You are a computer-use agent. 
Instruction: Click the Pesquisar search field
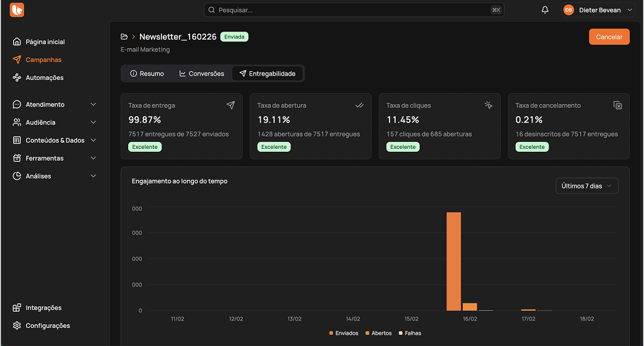[354, 10]
